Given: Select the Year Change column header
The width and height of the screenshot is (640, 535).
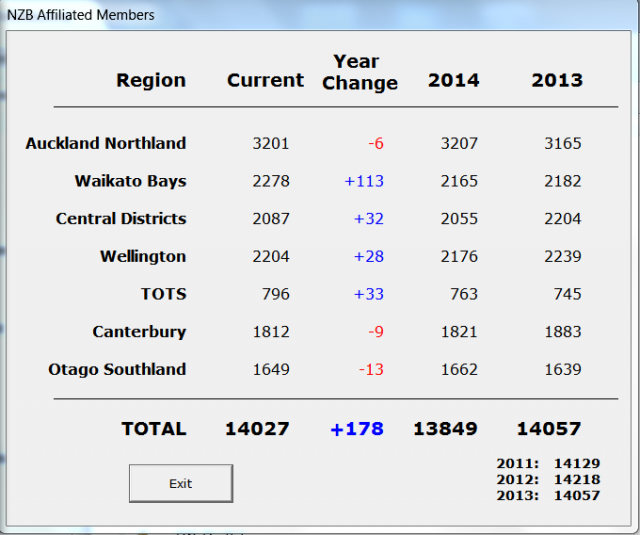Looking at the screenshot, I should pos(360,72).
